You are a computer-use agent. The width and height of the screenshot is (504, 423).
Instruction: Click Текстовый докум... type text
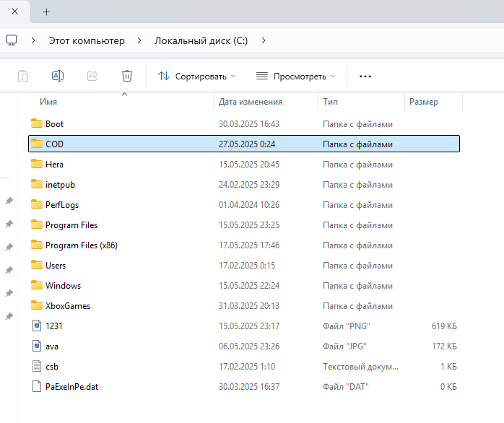coord(360,367)
